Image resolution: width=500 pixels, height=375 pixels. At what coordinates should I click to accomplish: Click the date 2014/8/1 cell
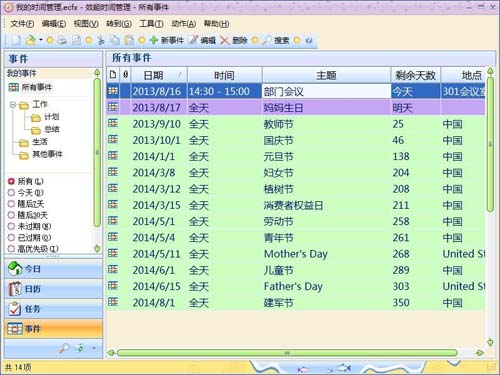[x=153, y=303]
